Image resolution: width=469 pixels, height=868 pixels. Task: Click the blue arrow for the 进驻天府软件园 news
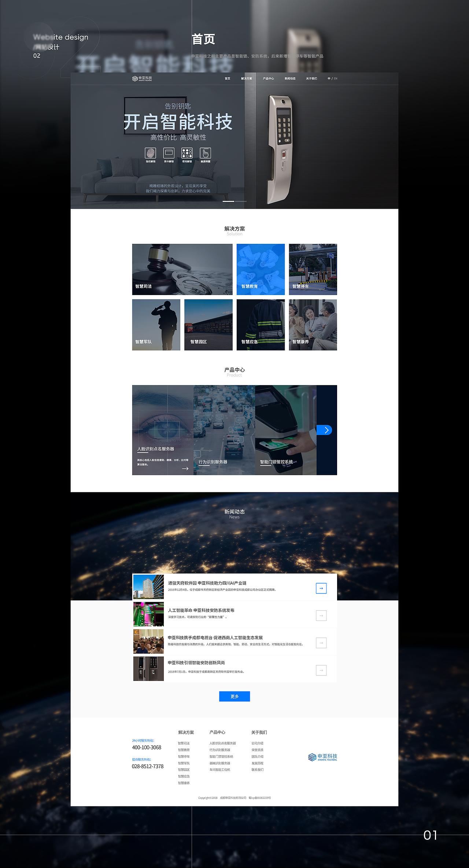(x=321, y=588)
